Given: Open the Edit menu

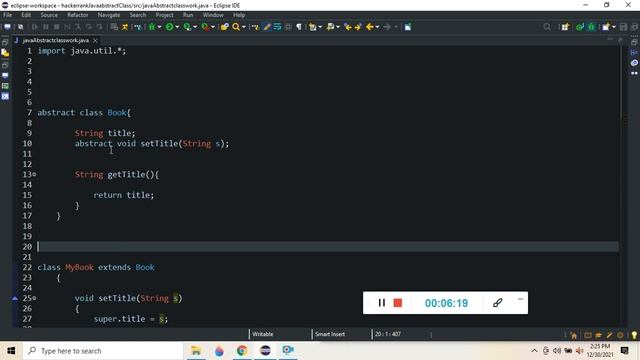Looking at the screenshot, I should (26, 15).
